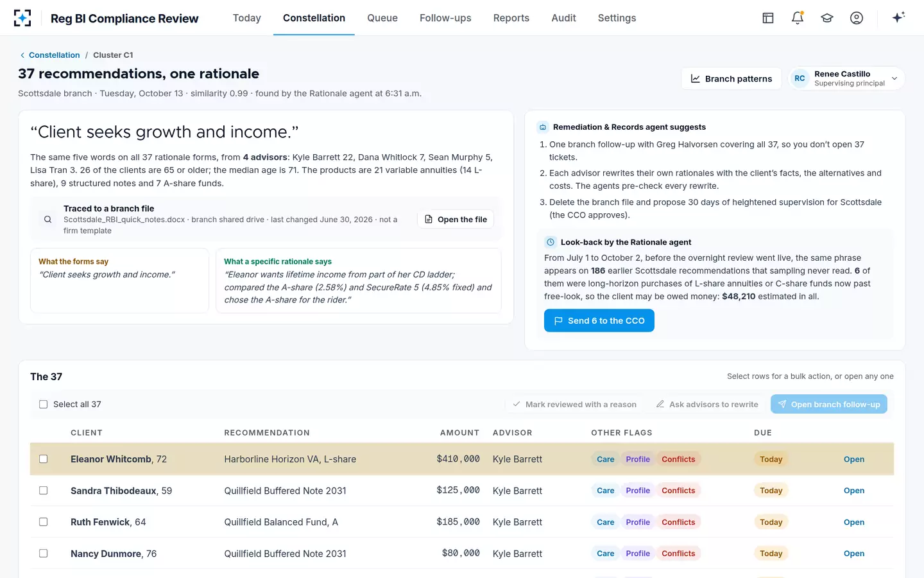Open Nancy Dunmore's row via Open link

click(854, 554)
